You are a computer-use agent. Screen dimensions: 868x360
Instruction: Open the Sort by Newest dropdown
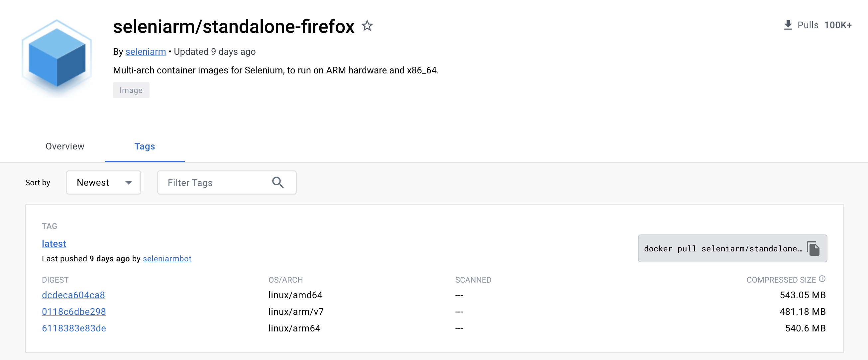[x=103, y=182]
